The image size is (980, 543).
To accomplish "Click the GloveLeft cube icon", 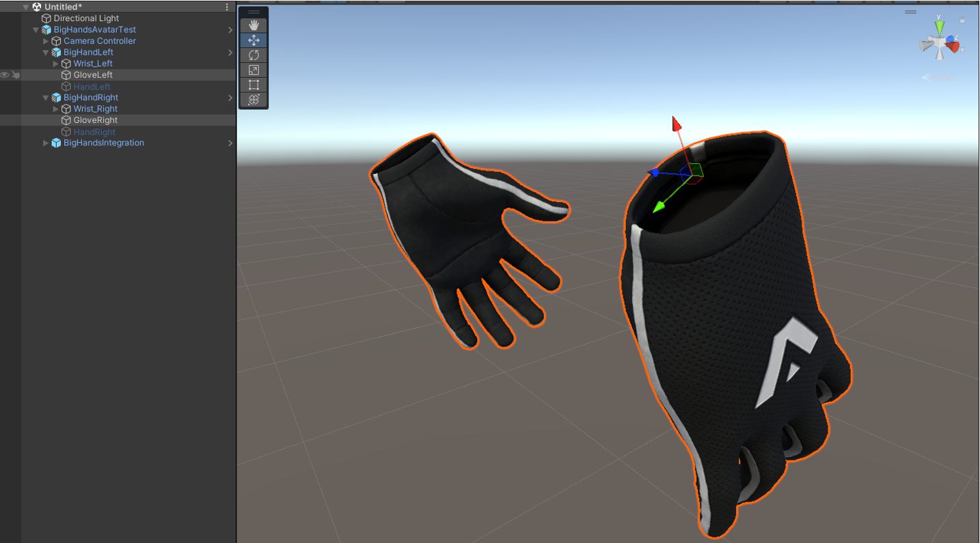I will (66, 75).
